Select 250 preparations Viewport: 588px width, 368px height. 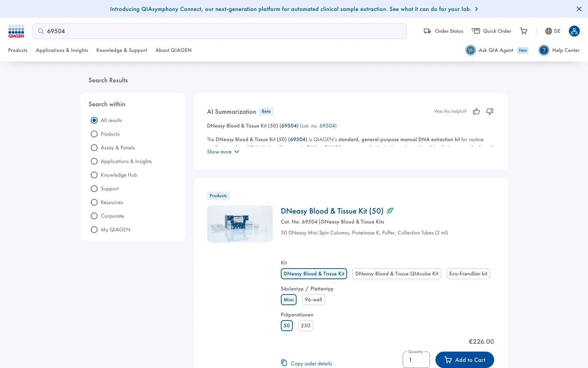pos(305,326)
